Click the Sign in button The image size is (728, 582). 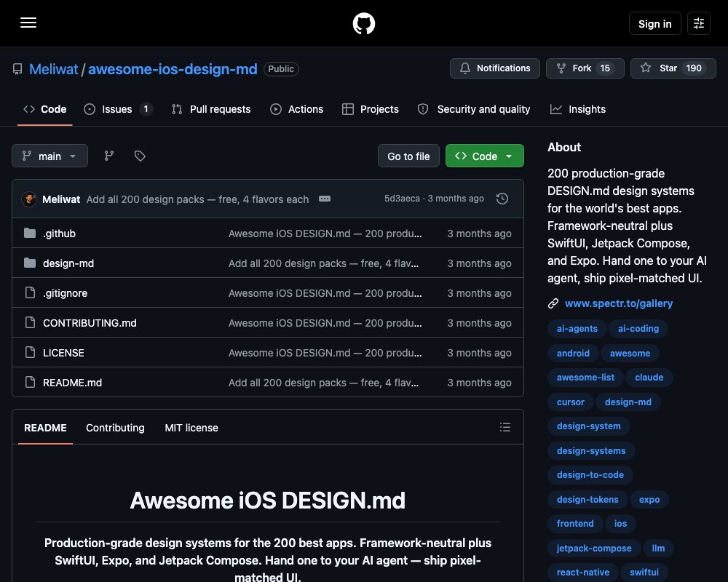(x=654, y=24)
